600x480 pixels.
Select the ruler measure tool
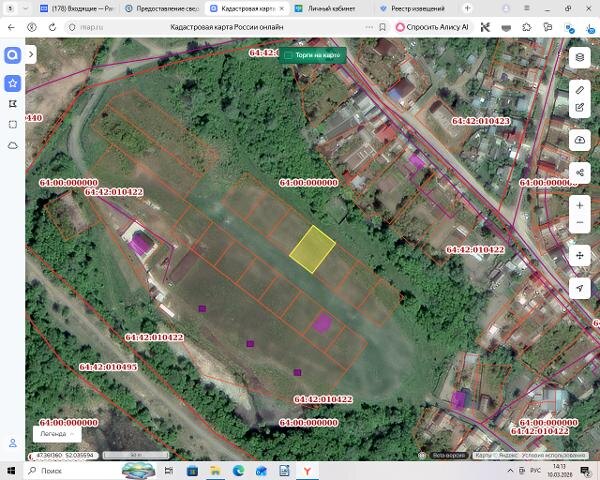pyautogui.click(x=580, y=90)
